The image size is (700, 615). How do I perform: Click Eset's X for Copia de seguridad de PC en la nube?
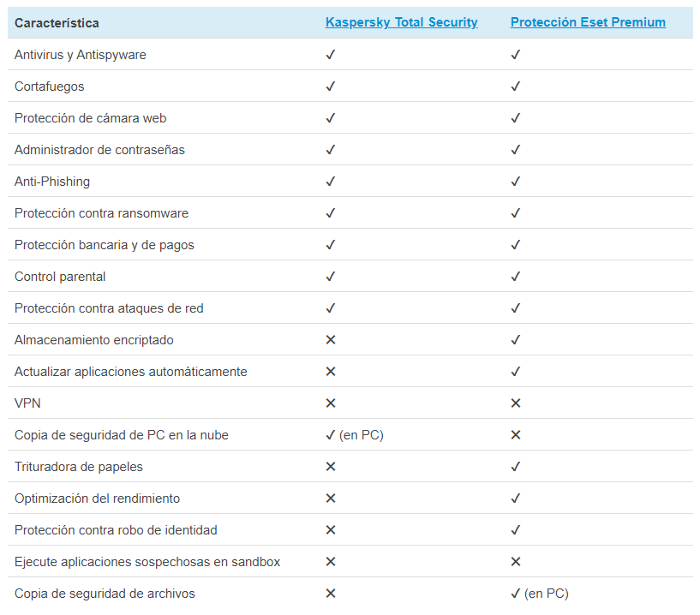[x=516, y=435]
